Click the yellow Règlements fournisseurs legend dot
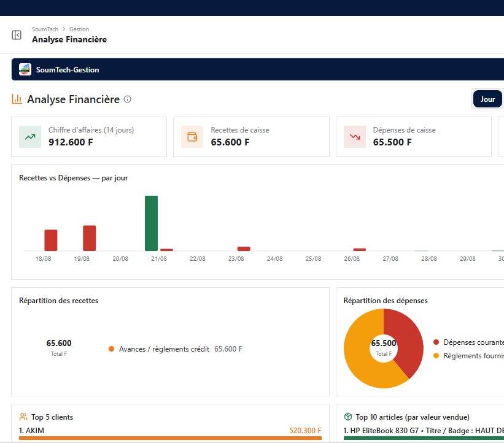Viewport: 504px width, 443px height. tap(436, 356)
